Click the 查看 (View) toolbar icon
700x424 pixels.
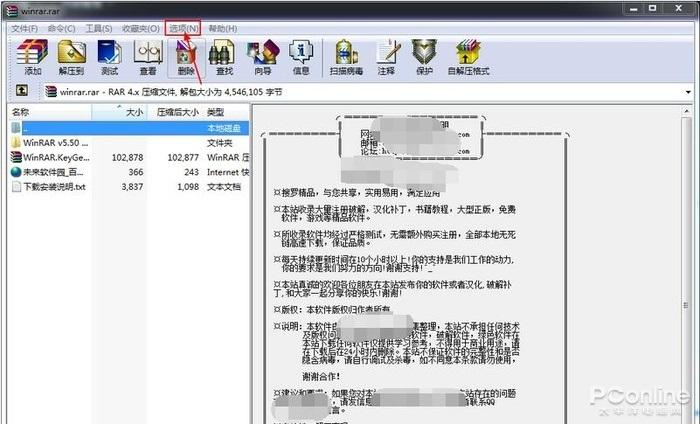[x=148, y=57]
